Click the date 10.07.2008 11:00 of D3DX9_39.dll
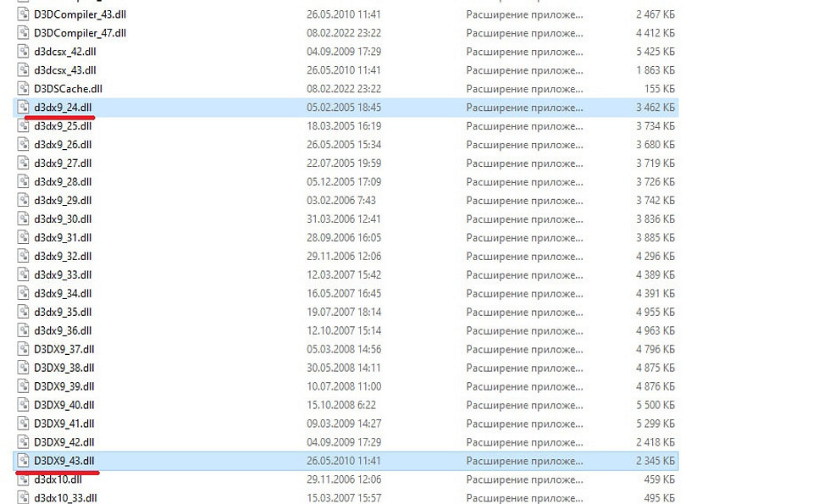Screen dimensions: 813x504 tap(344, 386)
